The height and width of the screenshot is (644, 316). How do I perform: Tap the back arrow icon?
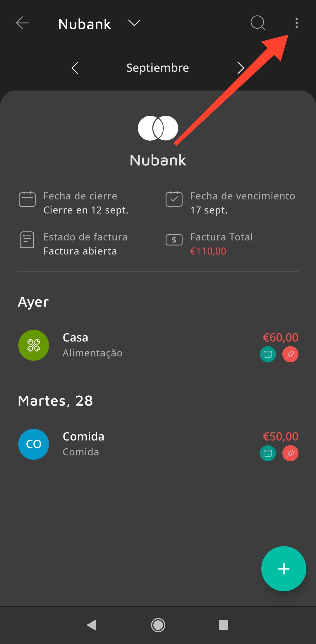(x=23, y=23)
